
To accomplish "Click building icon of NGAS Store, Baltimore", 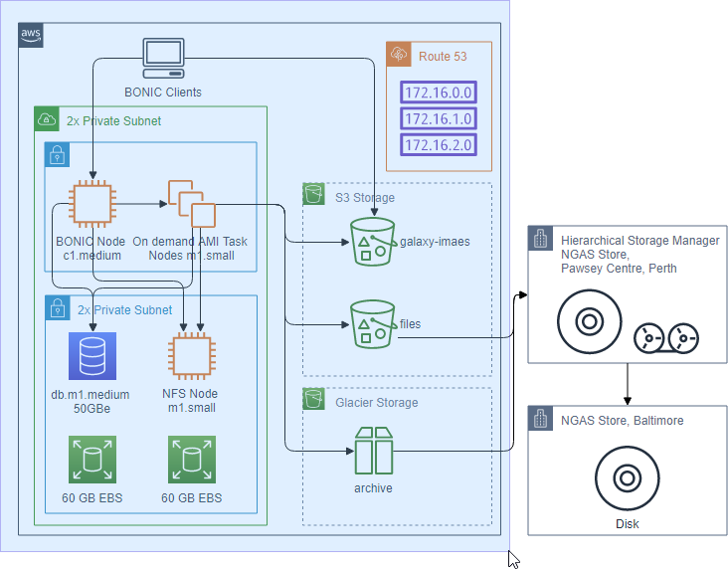I will [x=540, y=419].
